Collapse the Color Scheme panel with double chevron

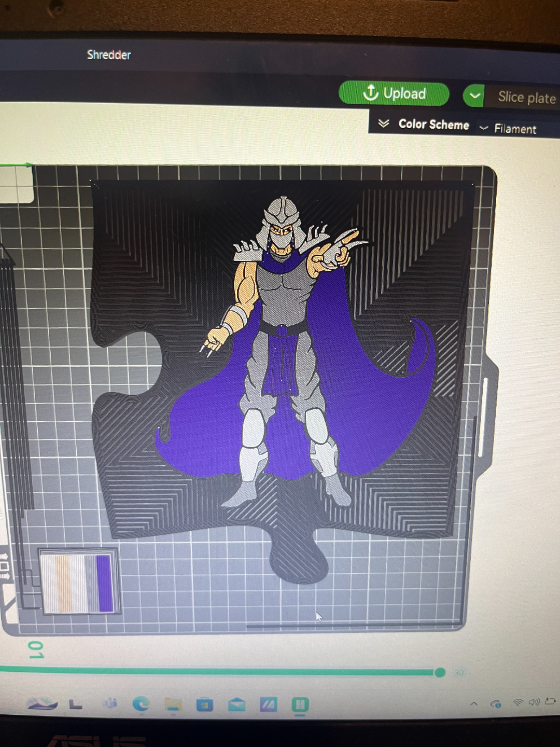[x=384, y=123]
